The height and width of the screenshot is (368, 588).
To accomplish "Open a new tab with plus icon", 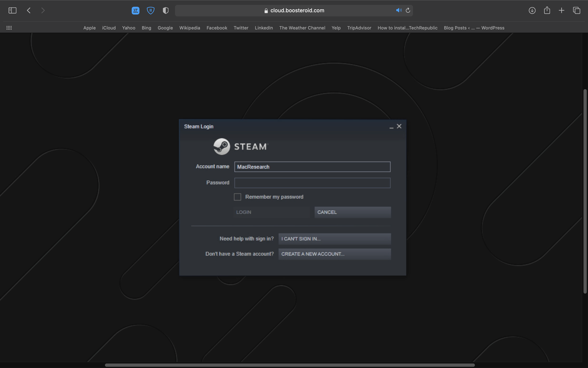I will click(561, 10).
